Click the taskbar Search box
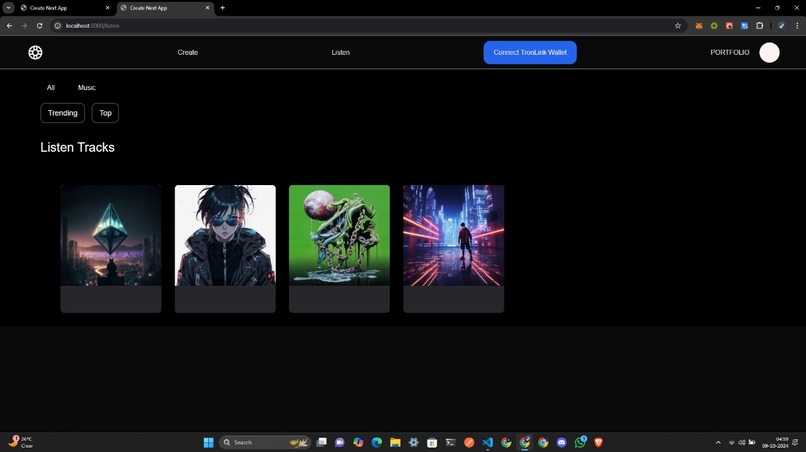Image resolution: width=806 pixels, height=452 pixels. (x=265, y=442)
